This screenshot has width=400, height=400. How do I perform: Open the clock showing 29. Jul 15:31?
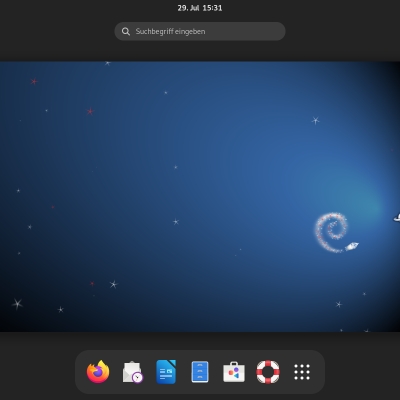click(x=200, y=8)
